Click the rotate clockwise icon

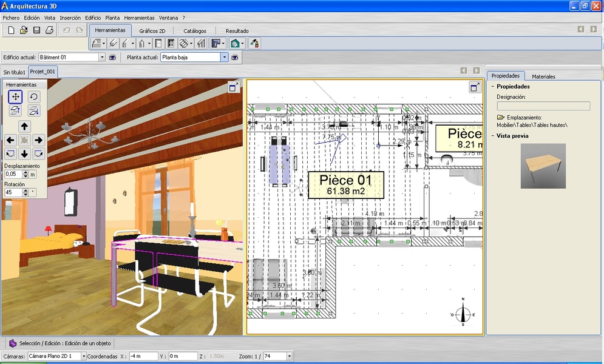(x=38, y=153)
